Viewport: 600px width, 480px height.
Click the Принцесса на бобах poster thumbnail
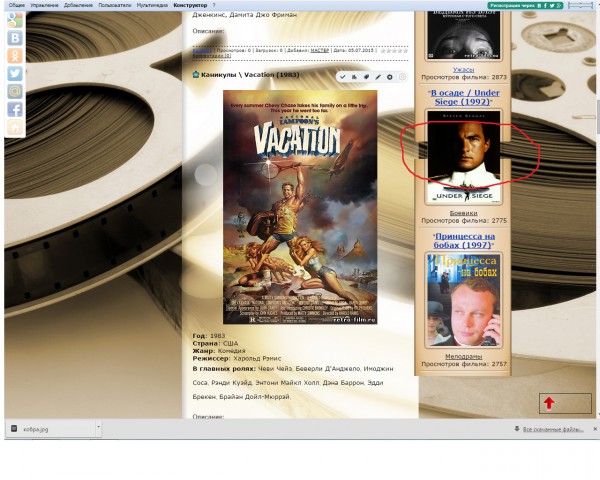tap(463, 300)
